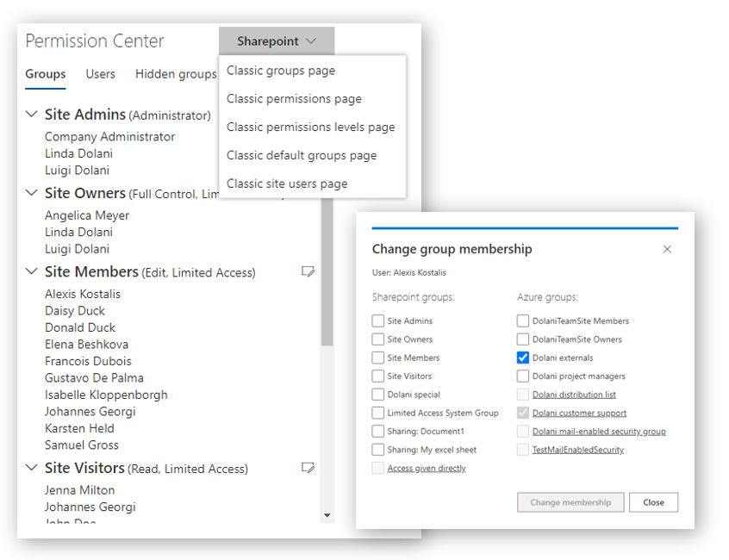Check the Site Visitors checkbox

[378, 376]
